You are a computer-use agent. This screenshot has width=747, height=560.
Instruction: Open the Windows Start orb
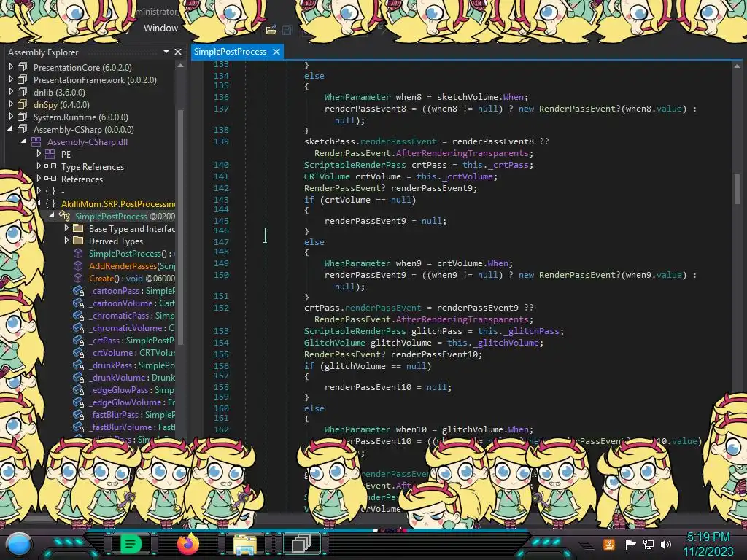coord(19,544)
